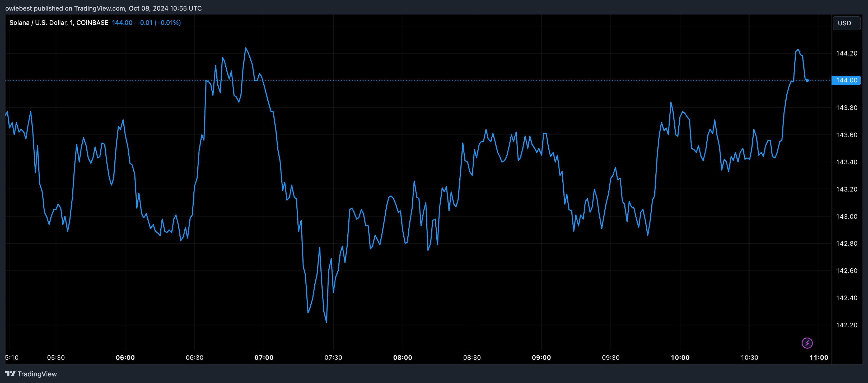Click the last price dot on the line
Viewport: 868px width, 383px height.
click(807, 80)
